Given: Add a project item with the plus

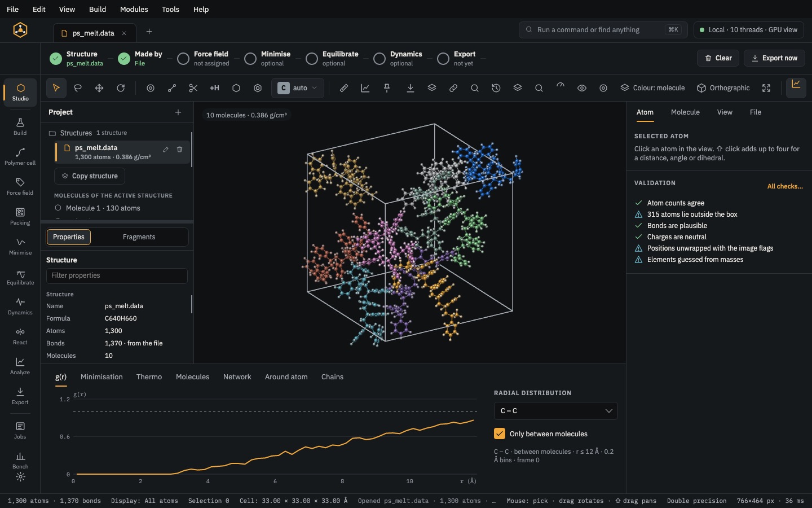Looking at the screenshot, I should 178,112.
